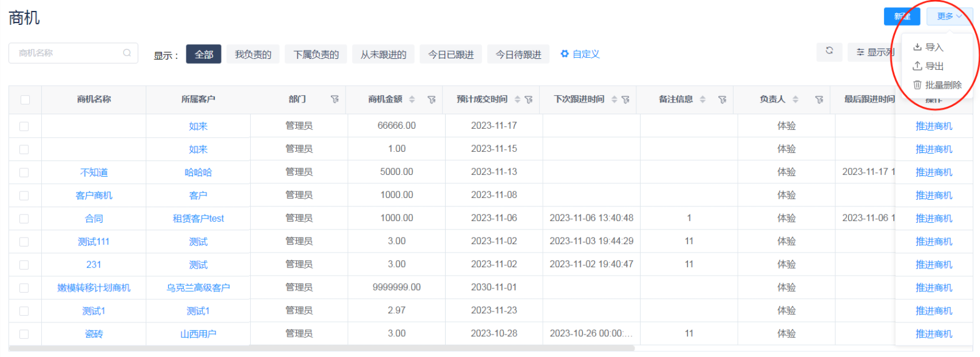This screenshot has width=980, height=357.
Task: Click the refresh icon button
Action: (x=829, y=52)
